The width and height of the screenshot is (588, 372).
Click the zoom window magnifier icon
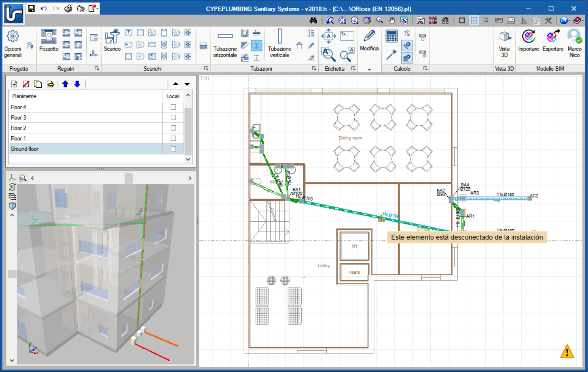(x=379, y=20)
